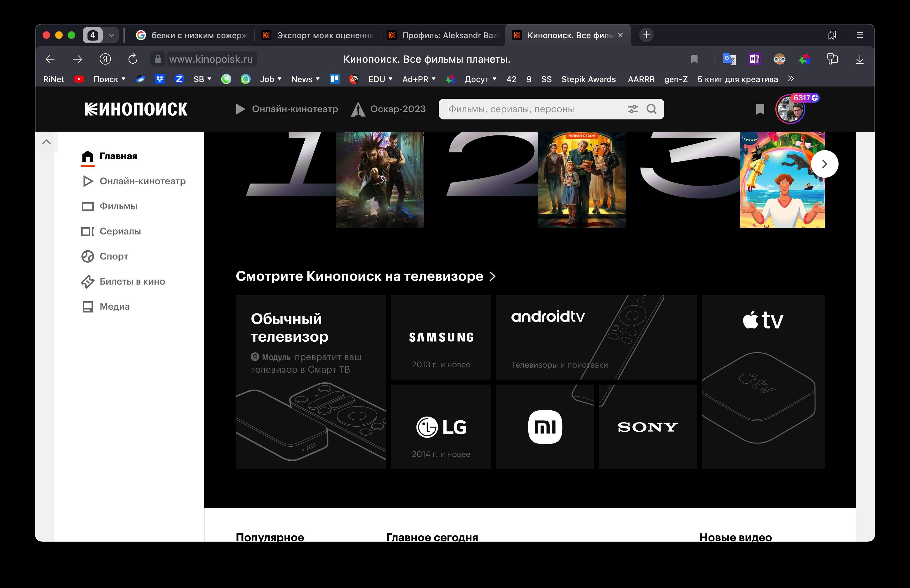The height and width of the screenshot is (588, 910).
Task: Collapse the sidebar with the up chevron
Action: point(46,142)
